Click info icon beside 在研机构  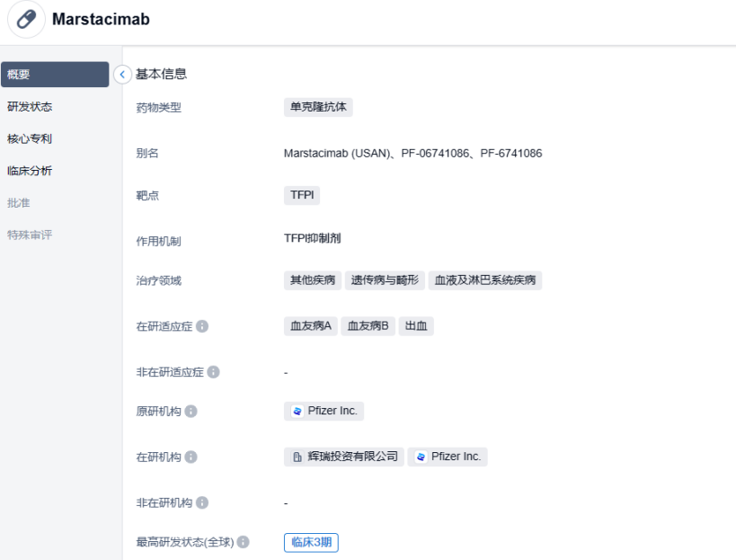point(191,458)
